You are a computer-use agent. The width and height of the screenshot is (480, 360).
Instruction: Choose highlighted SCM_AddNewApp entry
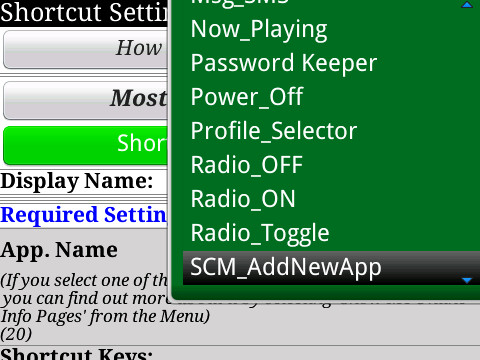coord(331,268)
